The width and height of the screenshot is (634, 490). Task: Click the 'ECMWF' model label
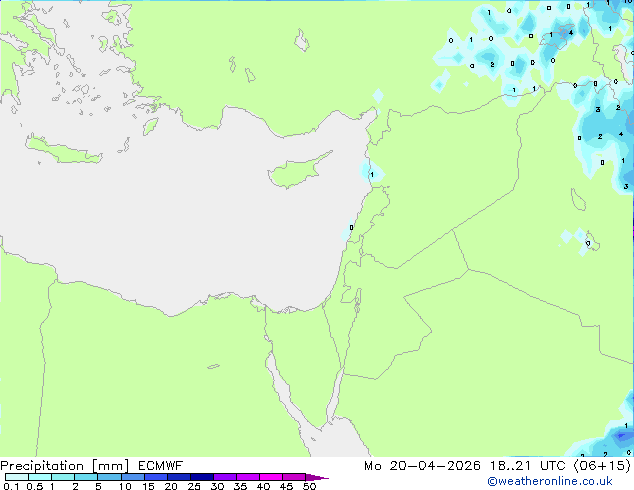pos(161,466)
